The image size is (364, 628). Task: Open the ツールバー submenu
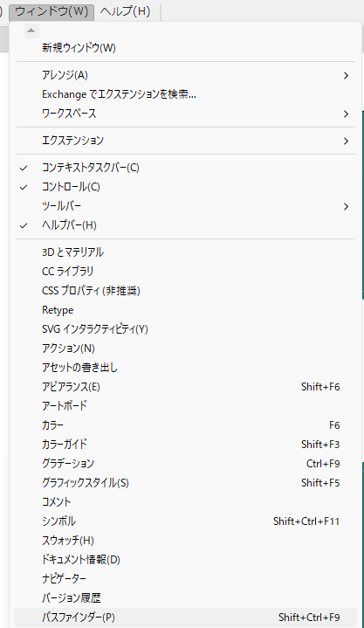[x=185, y=206]
